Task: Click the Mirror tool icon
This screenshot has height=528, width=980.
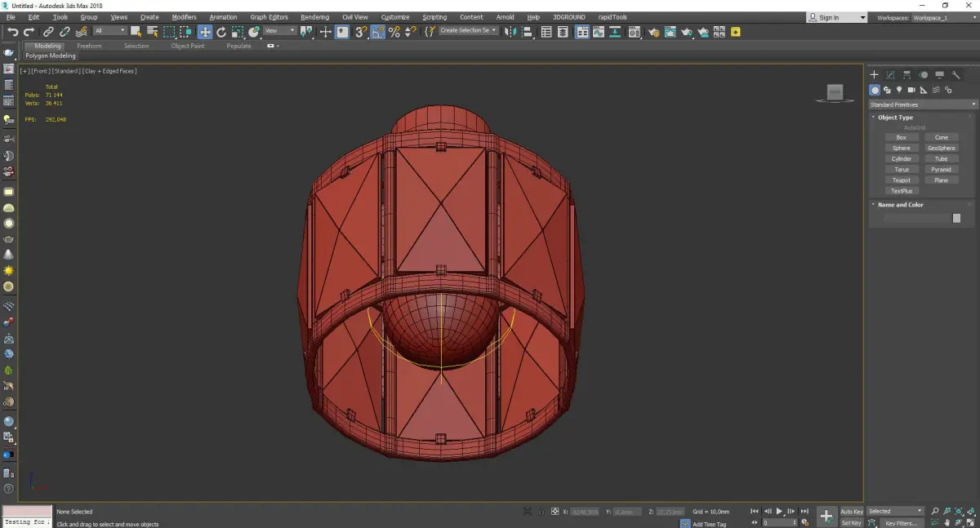Action: pyautogui.click(x=510, y=32)
